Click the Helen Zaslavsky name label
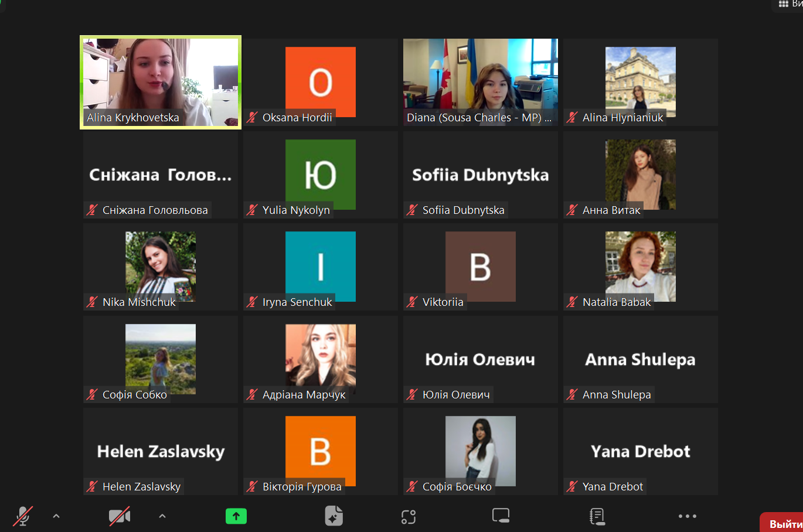 pos(141,487)
